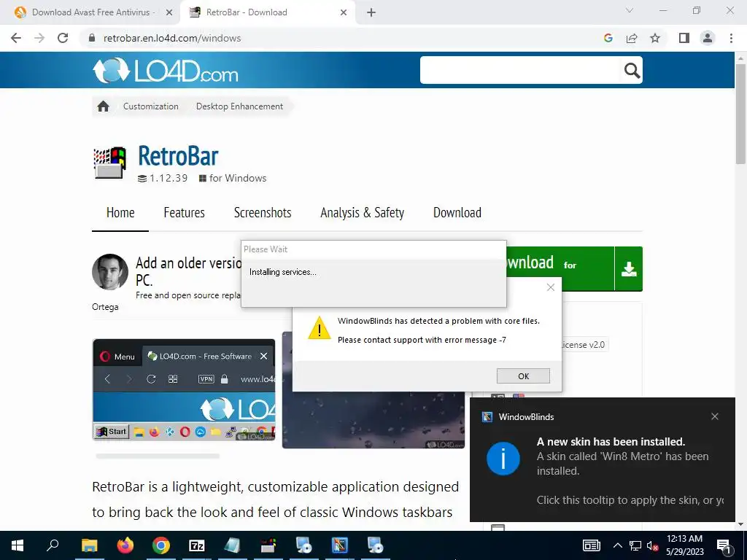
Task: Open the home breadcrumb icon
Action: (104, 106)
